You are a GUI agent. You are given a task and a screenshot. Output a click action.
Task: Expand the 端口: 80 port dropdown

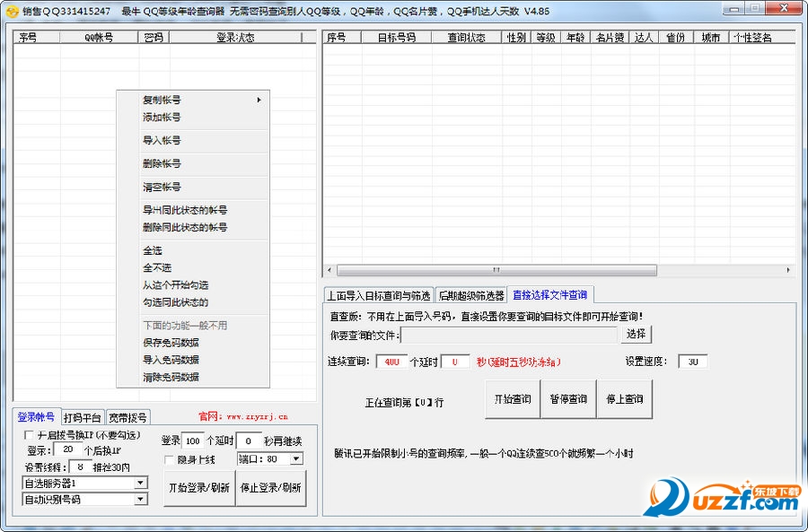pyautogui.click(x=296, y=459)
